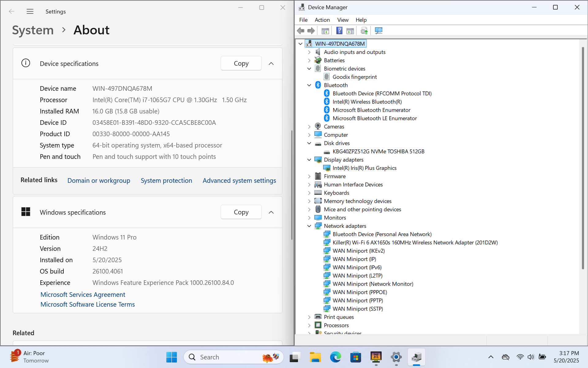
Task: Click the Update driver toolbar icon
Action: pyautogui.click(x=364, y=31)
